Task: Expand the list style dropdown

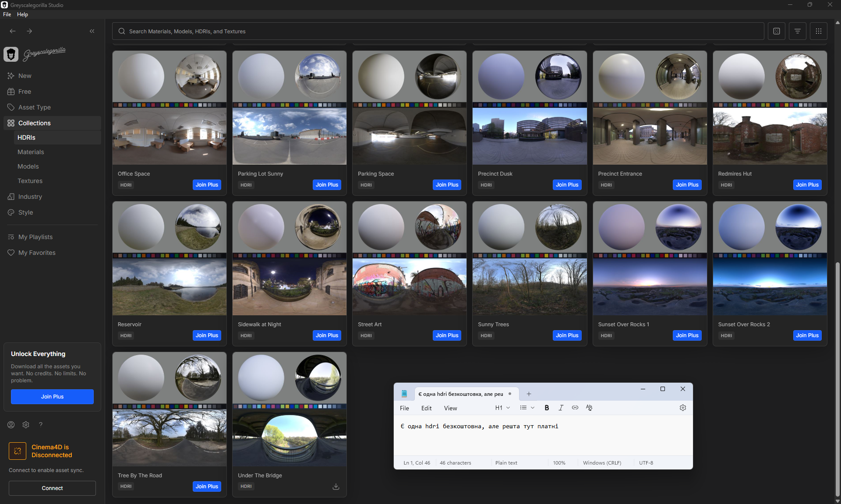Action: pyautogui.click(x=527, y=408)
